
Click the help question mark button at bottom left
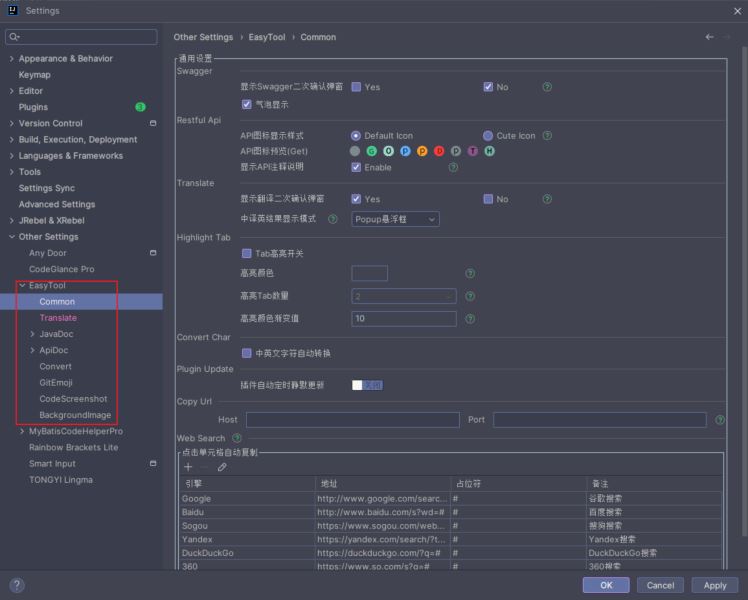[x=17, y=585]
